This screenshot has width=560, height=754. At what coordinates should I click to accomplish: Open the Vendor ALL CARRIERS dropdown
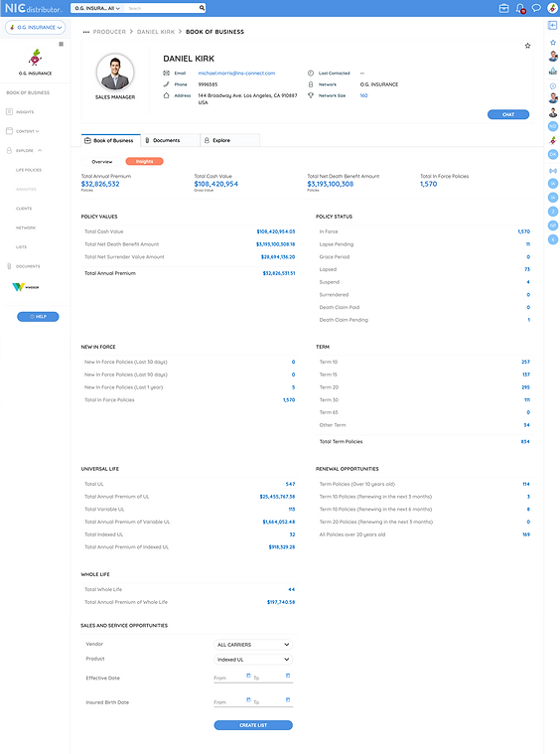(x=253, y=645)
